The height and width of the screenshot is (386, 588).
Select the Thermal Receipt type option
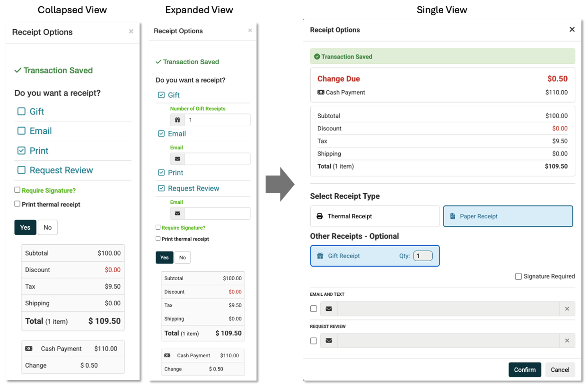point(375,216)
